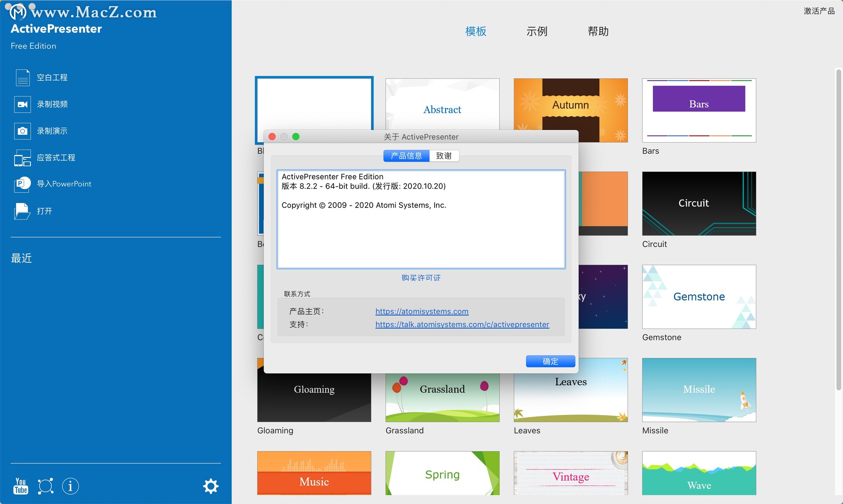Click the 购买许可证 purchase license link
Viewport: 843px width, 504px height.
point(421,278)
